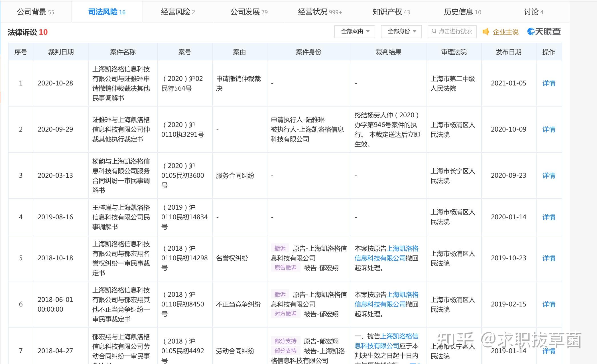
Task: Switch to the 历史信息 tab
Action: point(462,12)
